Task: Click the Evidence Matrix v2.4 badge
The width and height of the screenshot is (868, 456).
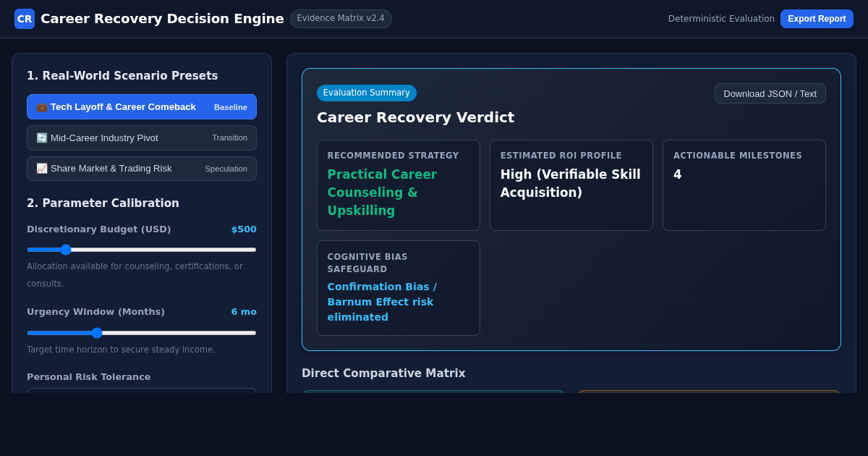Action: (x=341, y=19)
